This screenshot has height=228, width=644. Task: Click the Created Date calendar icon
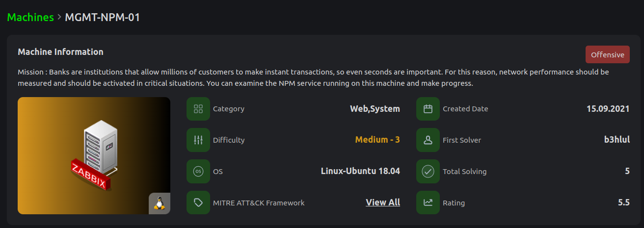pyautogui.click(x=428, y=109)
